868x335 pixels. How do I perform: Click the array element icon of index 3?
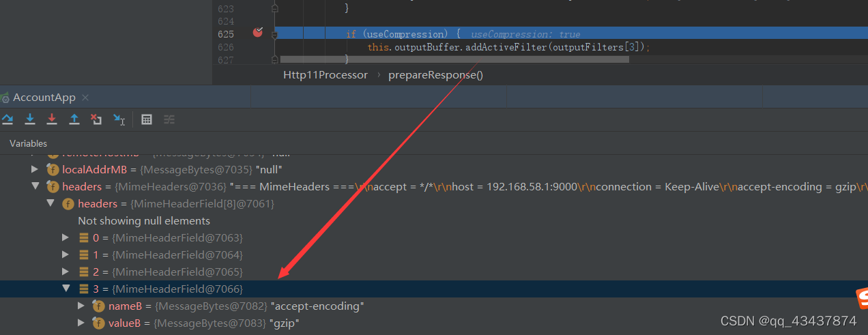coord(84,289)
